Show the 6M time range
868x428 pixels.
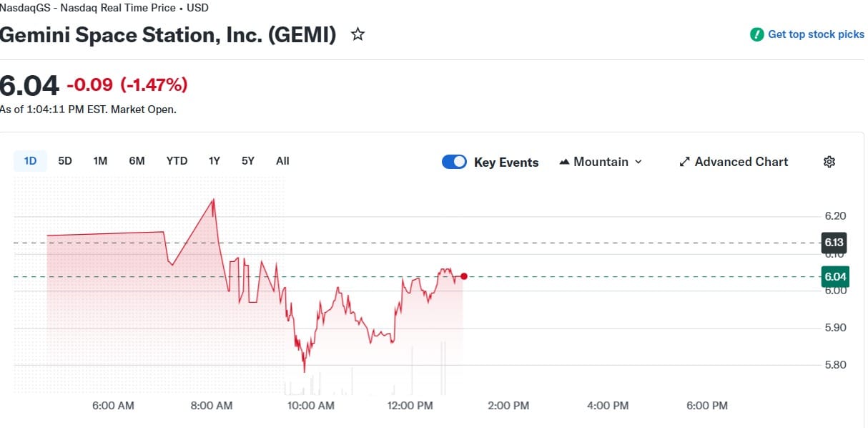137,161
